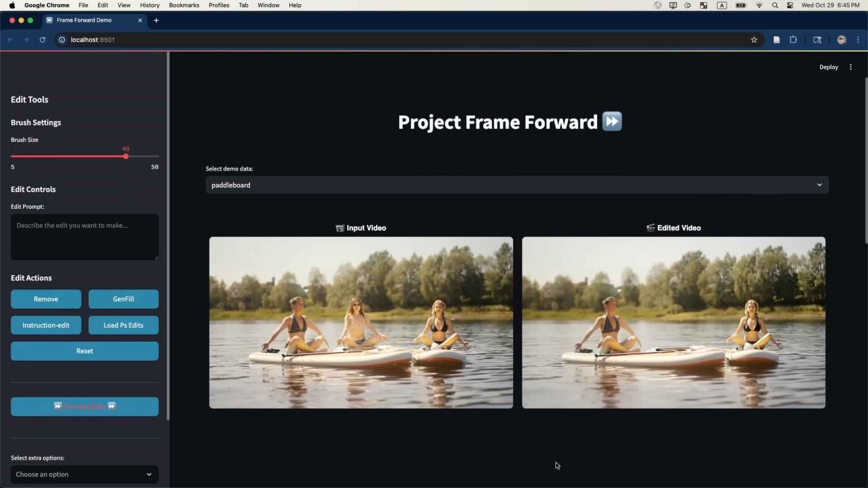Click the Chrome profile avatar icon
Viewport: 868px width, 488px height.
841,39
